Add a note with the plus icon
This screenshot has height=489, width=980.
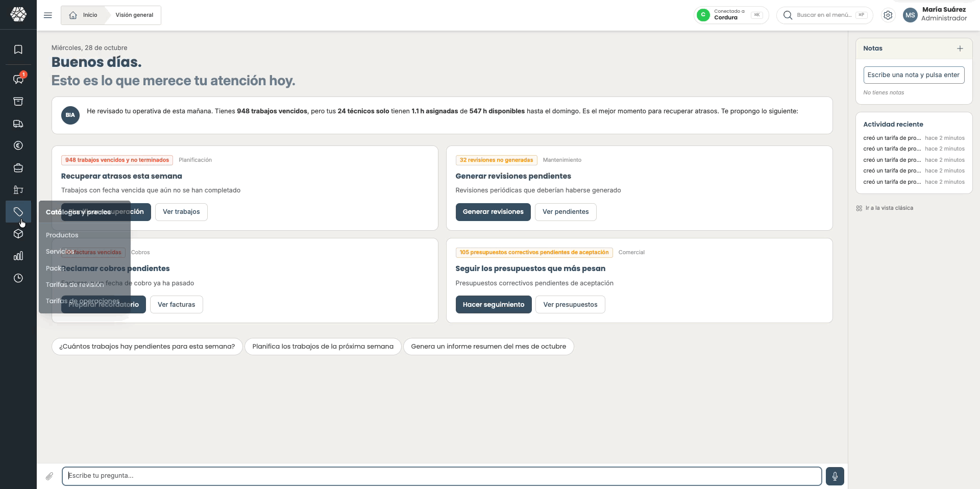[x=960, y=48]
